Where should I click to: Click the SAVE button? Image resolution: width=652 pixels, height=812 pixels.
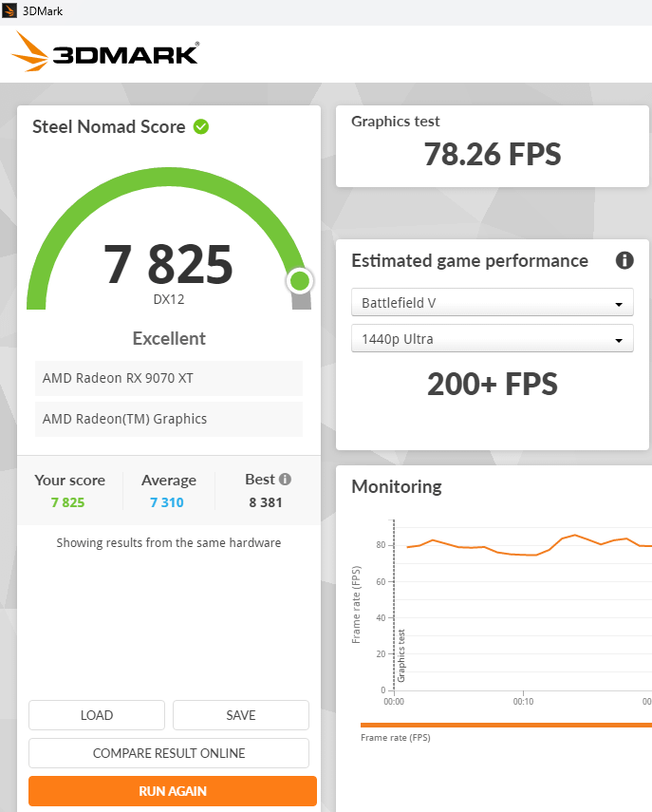coord(241,715)
